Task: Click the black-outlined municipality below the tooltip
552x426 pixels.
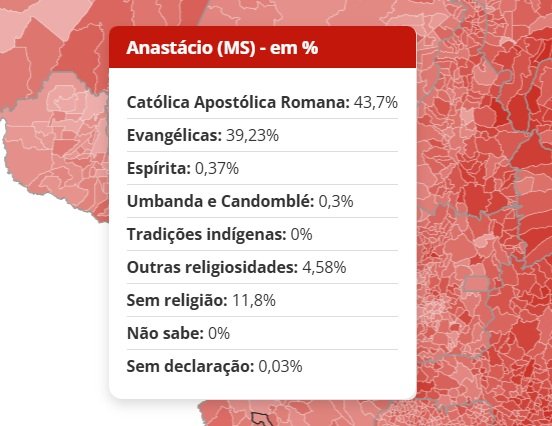Action: [x=262, y=419]
